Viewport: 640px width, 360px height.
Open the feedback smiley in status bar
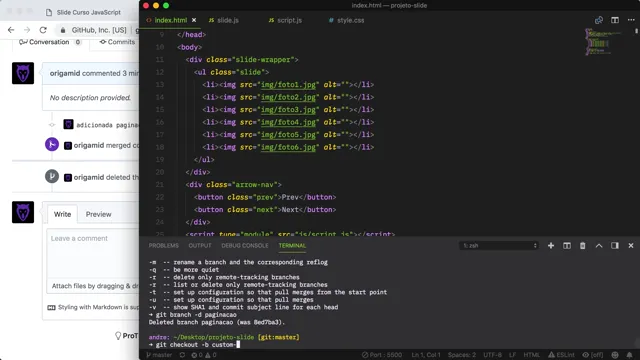(x=615, y=355)
